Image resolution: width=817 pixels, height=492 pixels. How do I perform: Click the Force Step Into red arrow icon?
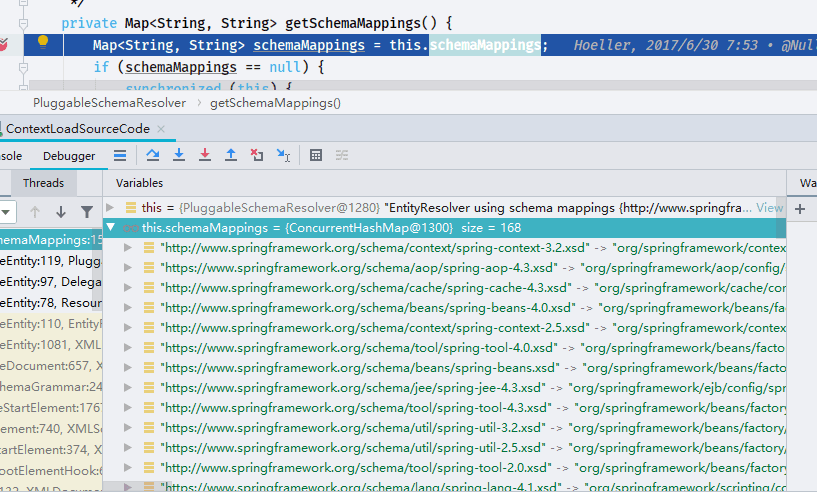(205, 155)
